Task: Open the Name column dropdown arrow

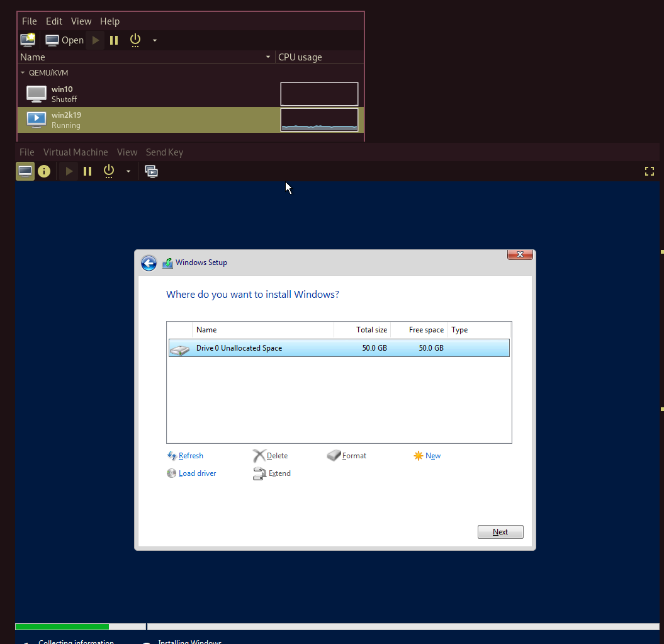Action: (268, 57)
